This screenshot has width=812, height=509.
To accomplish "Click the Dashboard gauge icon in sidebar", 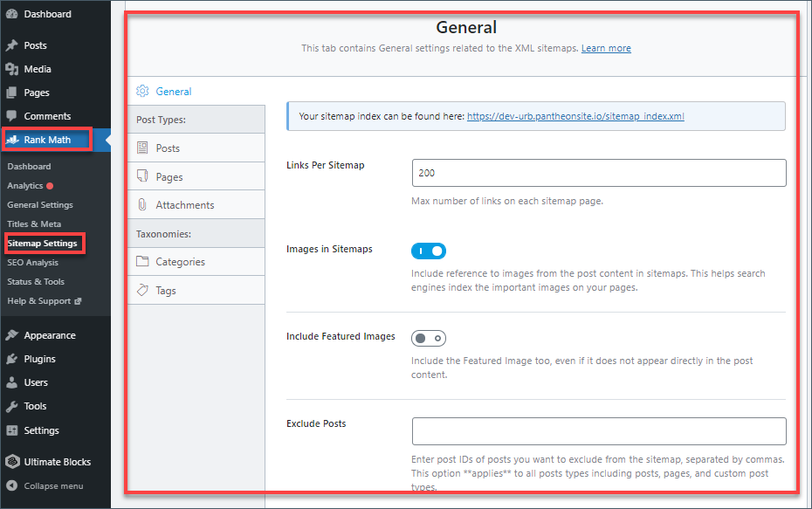I will click(11, 14).
